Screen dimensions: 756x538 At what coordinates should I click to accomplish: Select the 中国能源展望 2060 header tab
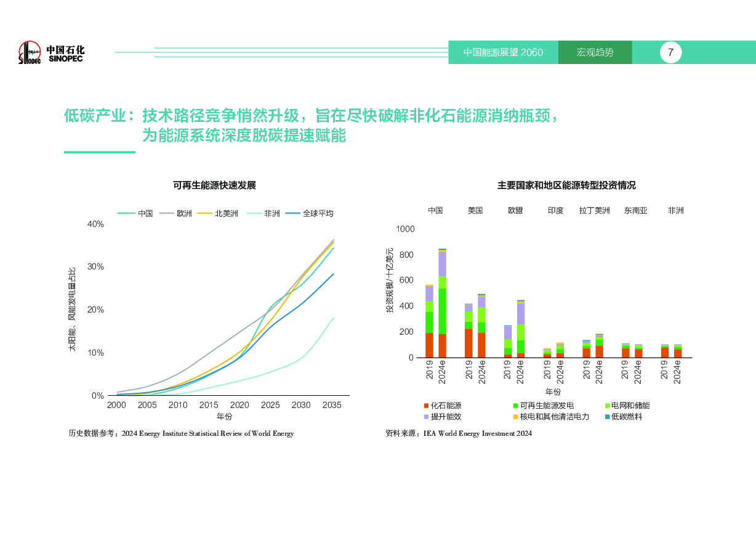tap(503, 52)
